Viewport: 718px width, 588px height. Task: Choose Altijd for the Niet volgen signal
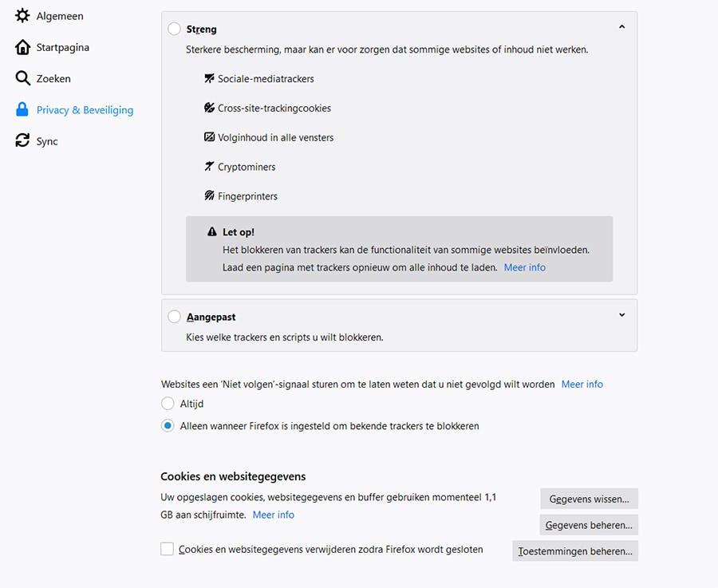pyautogui.click(x=168, y=404)
